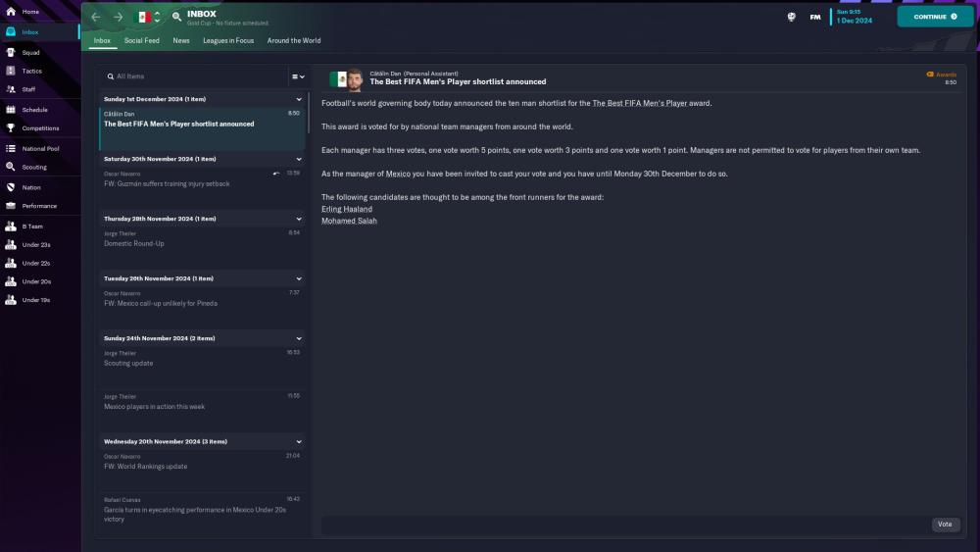This screenshot has width=980, height=552.
Task: Go forward with the right arrow icon
Action: (119, 17)
